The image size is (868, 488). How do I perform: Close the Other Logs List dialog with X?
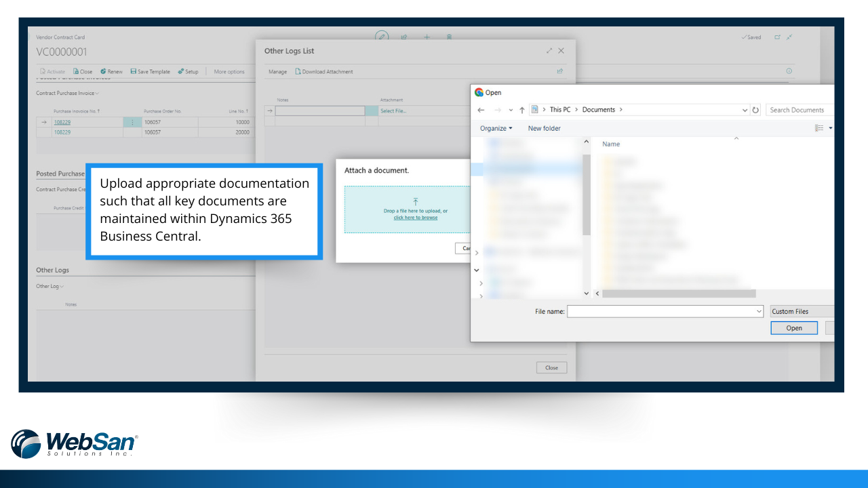(x=561, y=51)
